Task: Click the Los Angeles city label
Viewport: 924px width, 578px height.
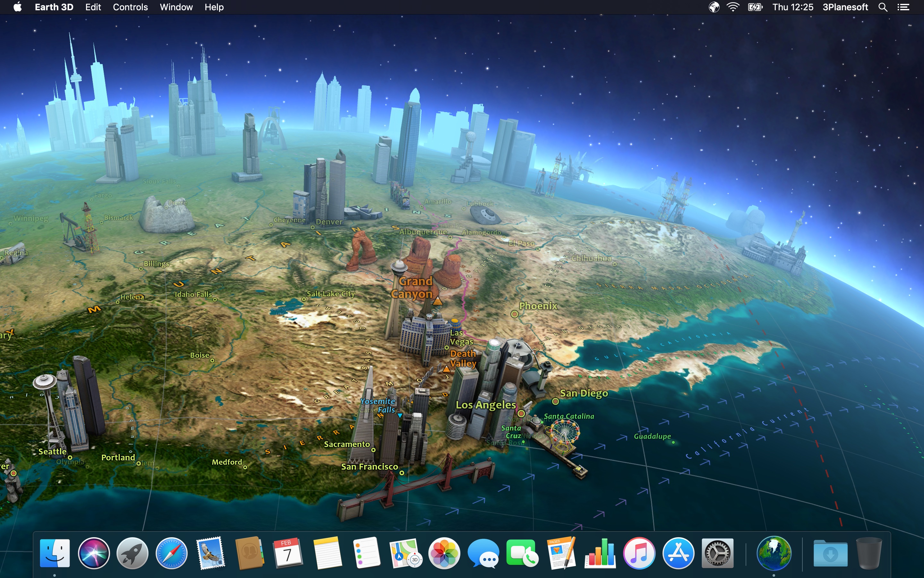Action: (486, 405)
